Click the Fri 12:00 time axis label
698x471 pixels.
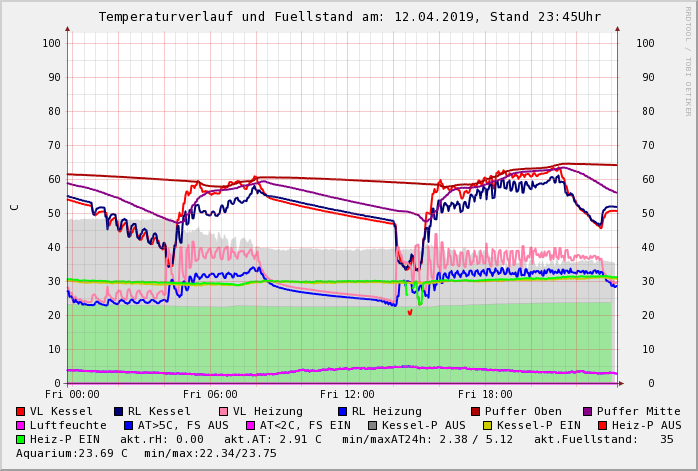coord(347,394)
